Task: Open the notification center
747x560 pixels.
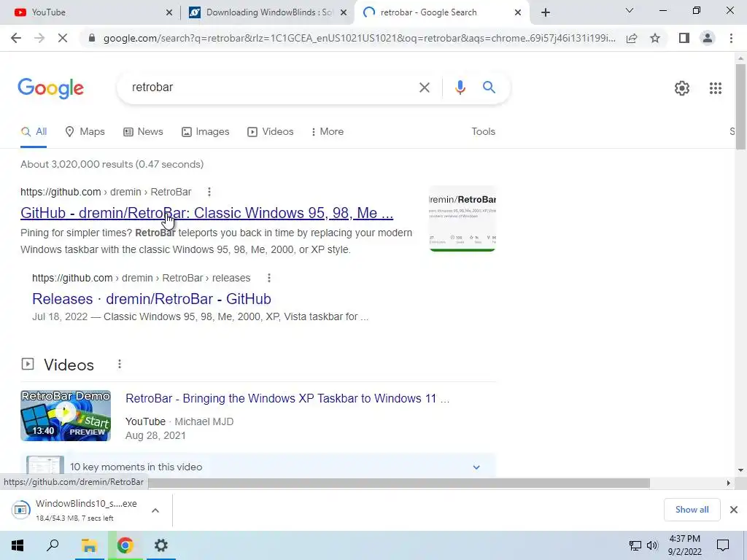Action: click(723, 545)
